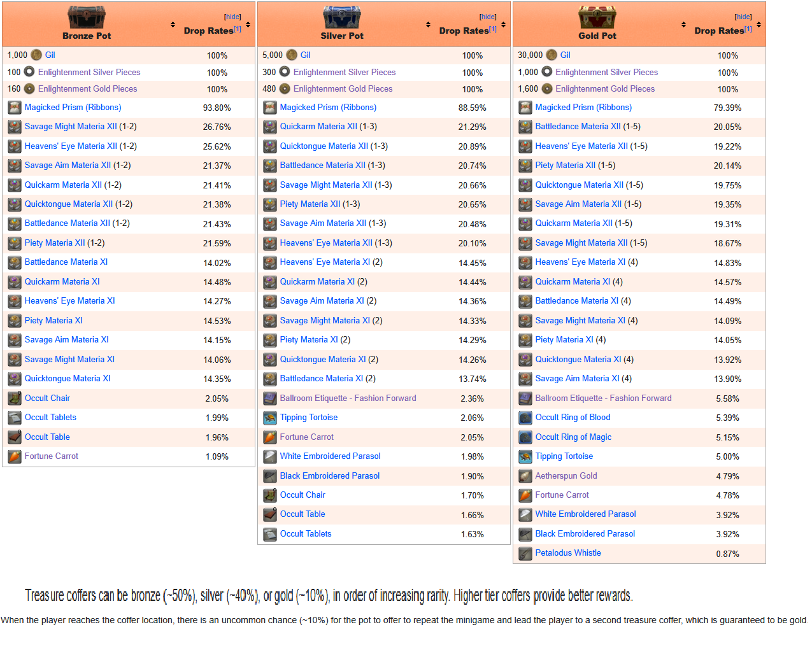
Task: Open Occult Ring of Blood link
Action: coord(573,418)
